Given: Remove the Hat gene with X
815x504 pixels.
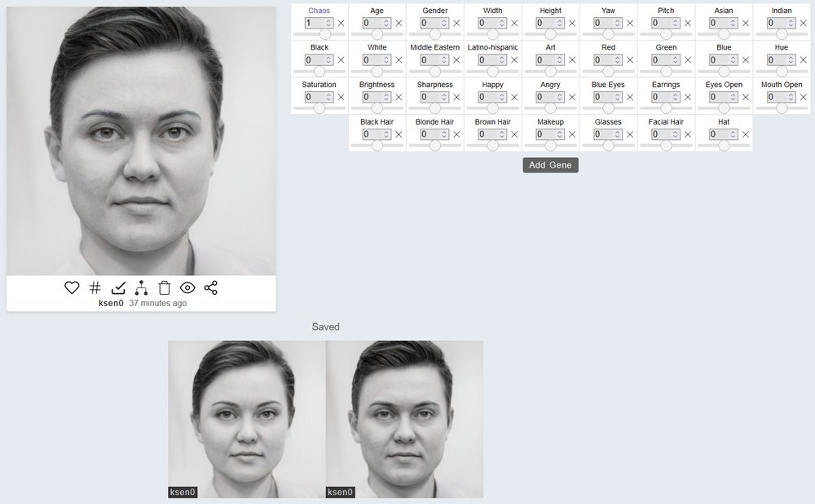Looking at the screenshot, I should coord(746,134).
